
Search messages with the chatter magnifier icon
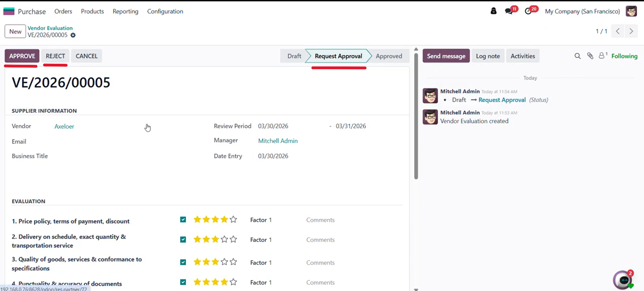[x=578, y=56]
